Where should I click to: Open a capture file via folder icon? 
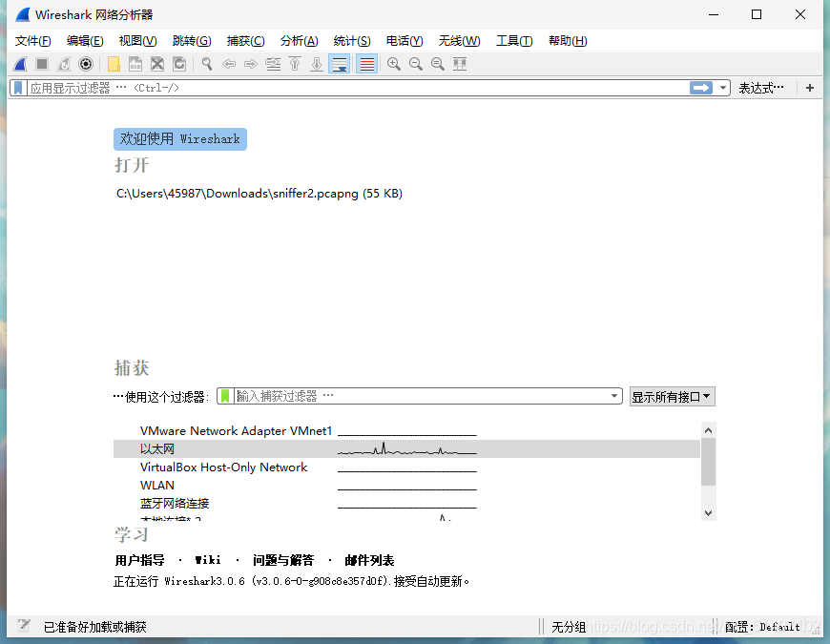[114, 65]
